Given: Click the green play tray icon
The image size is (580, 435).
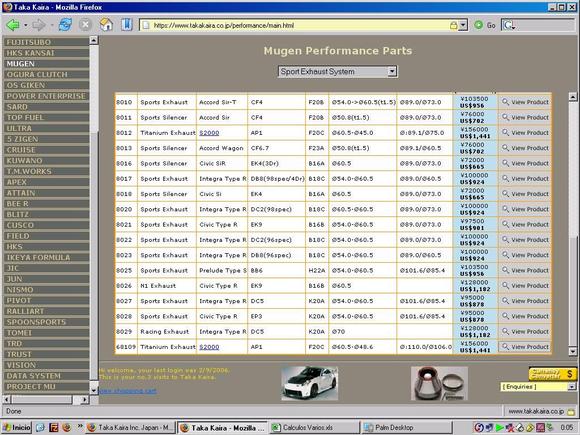Looking at the screenshot, I should pyautogui.click(x=499, y=428).
